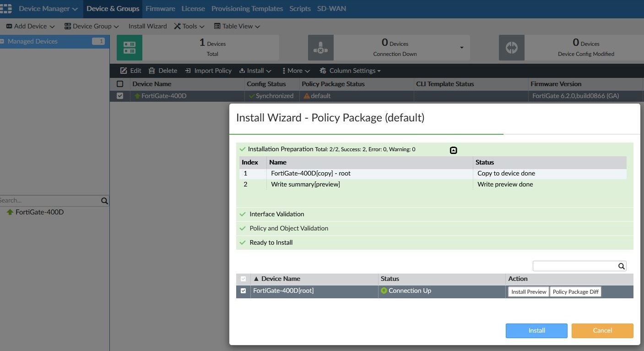Toggle the FortiGate-400D row checkbox in table

[120, 96]
